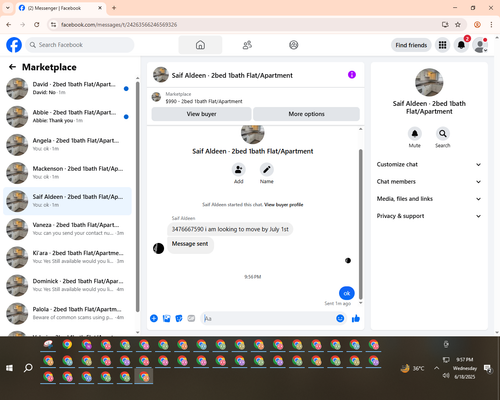Open the Groups icon in top navigation
The image size is (500, 400).
[x=294, y=45]
